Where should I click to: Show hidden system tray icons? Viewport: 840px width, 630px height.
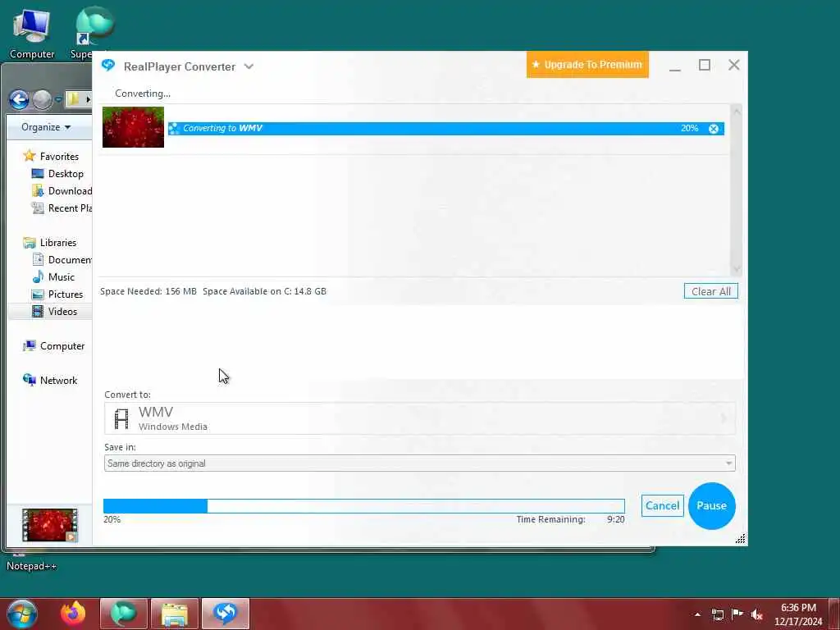[697, 614]
